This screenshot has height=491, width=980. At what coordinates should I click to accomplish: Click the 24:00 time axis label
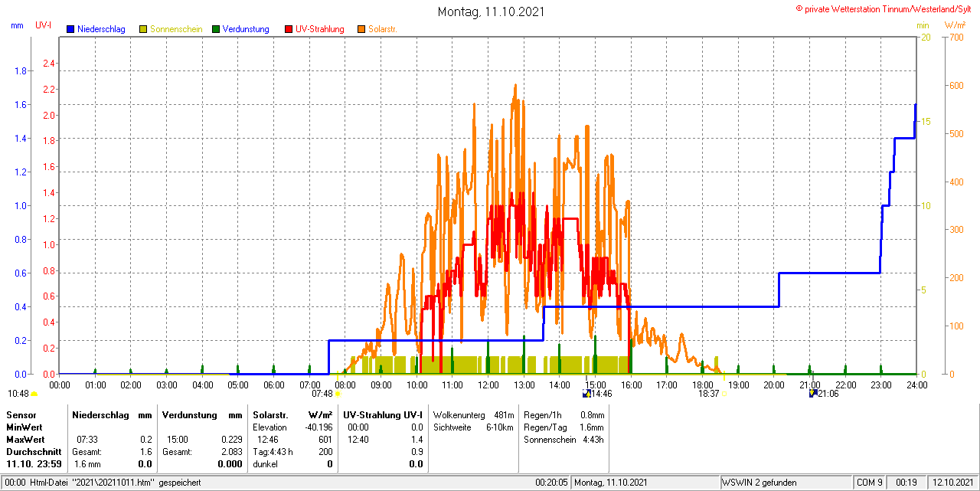pyautogui.click(x=917, y=385)
